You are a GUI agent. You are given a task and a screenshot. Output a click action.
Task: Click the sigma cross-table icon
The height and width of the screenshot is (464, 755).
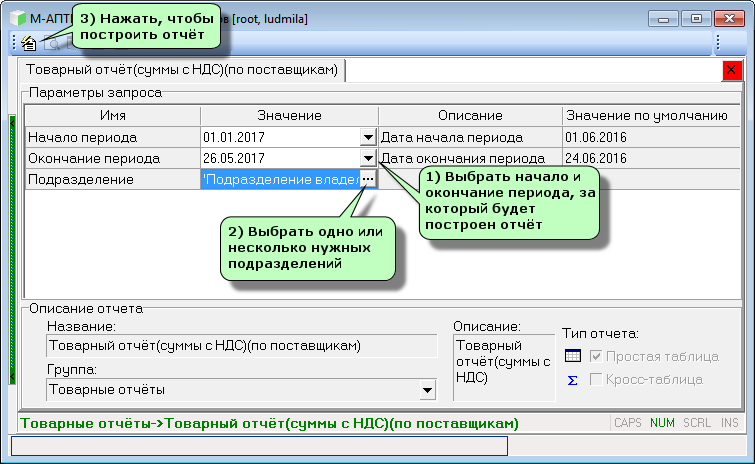pyautogui.click(x=573, y=380)
